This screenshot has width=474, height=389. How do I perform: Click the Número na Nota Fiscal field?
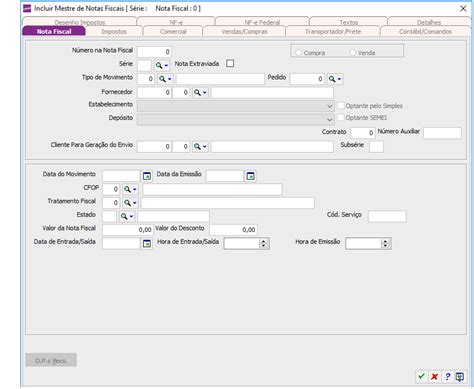(154, 52)
